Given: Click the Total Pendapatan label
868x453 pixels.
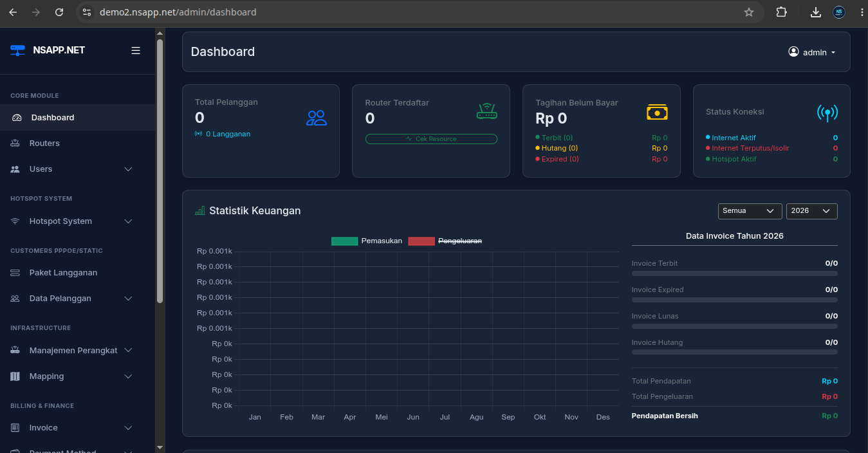Looking at the screenshot, I should [662, 381].
